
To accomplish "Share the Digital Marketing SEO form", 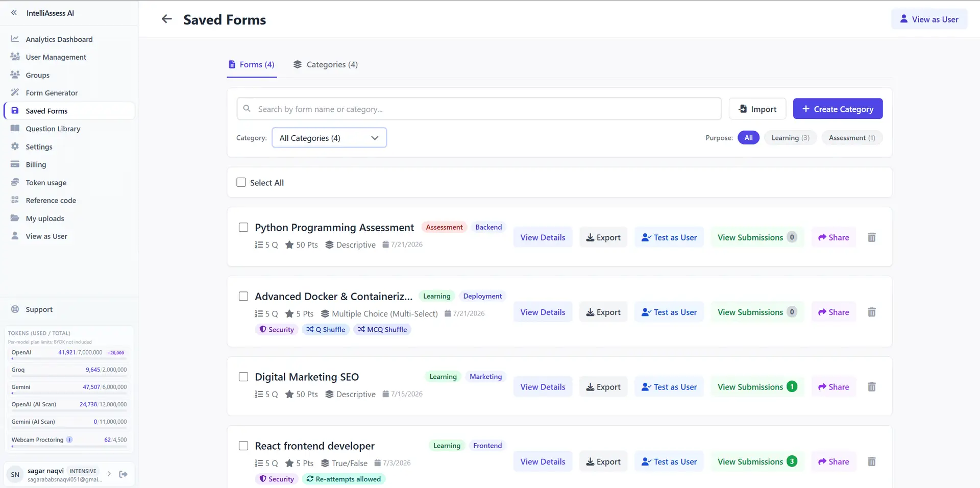I will point(834,387).
